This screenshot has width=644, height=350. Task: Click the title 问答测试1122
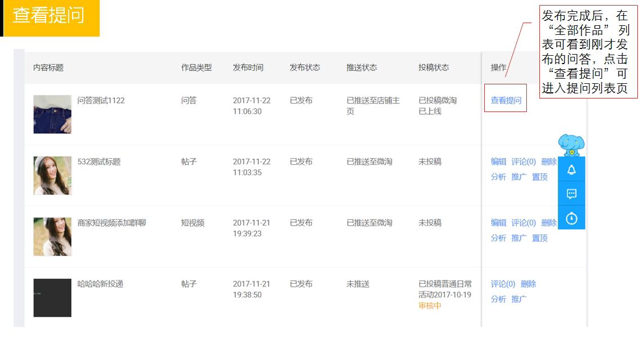pyautogui.click(x=101, y=101)
